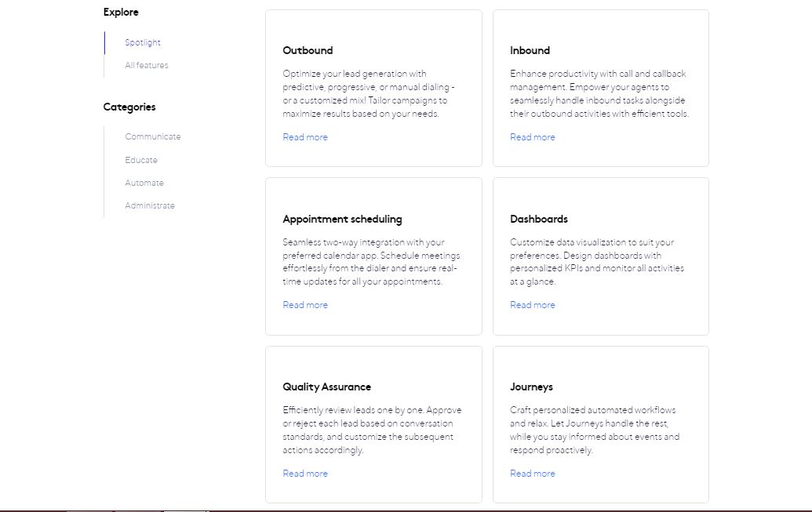Choose the Communicate category
812x512 pixels.
click(153, 136)
